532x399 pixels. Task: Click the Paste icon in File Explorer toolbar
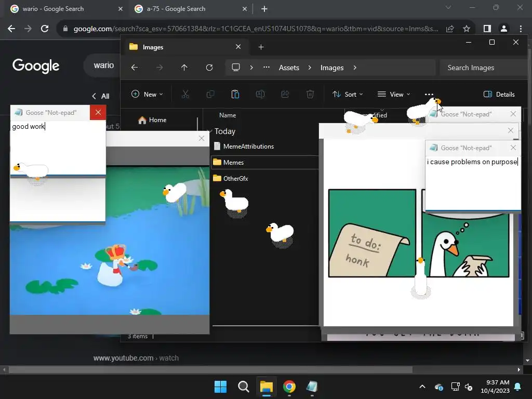235,95
